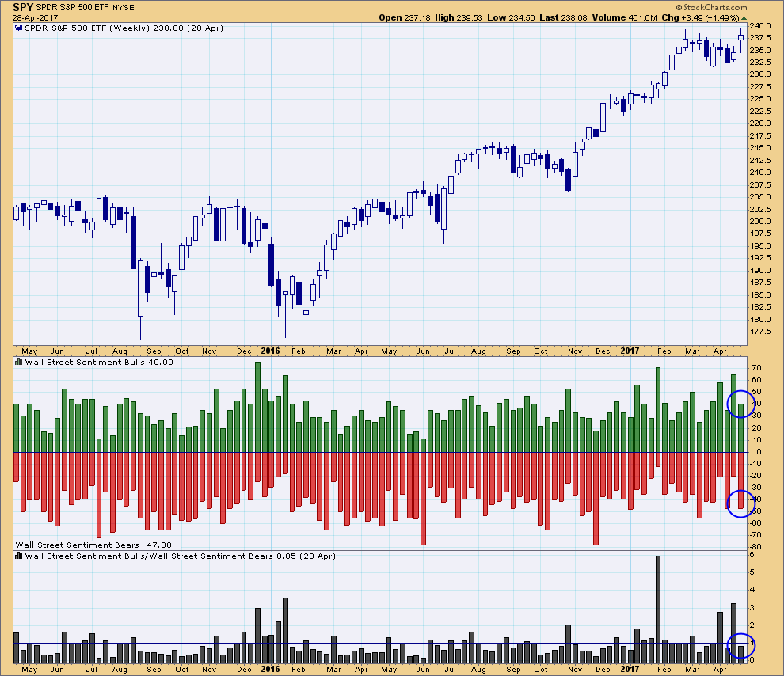The width and height of the screenshot is (784, 676).
Task: Click the 2016 year label under the price chart
Action: coord(271,351)
